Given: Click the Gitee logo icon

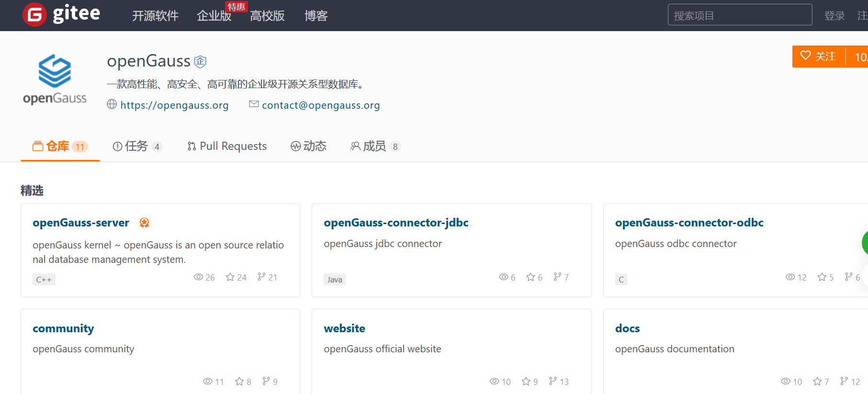Looking at the screenshot, I should coord(34,15).
